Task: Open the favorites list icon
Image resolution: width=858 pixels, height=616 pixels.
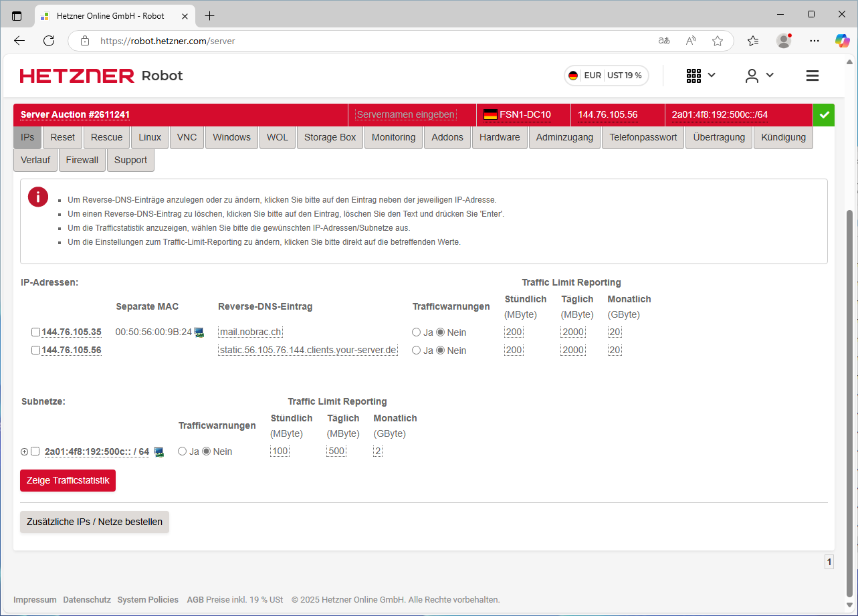Action: (x=753, y=41)
